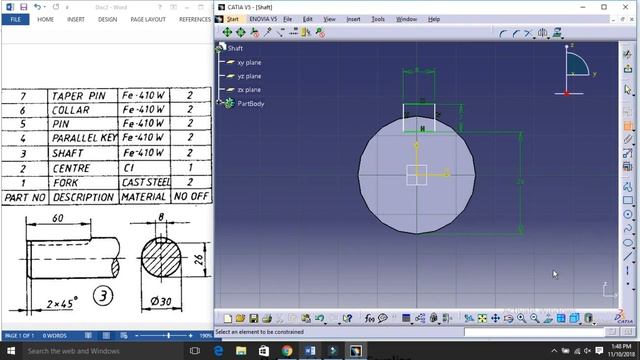Switch to Word INSERT tab
This screenshot has height=360, width=640.
coord(76,19)
